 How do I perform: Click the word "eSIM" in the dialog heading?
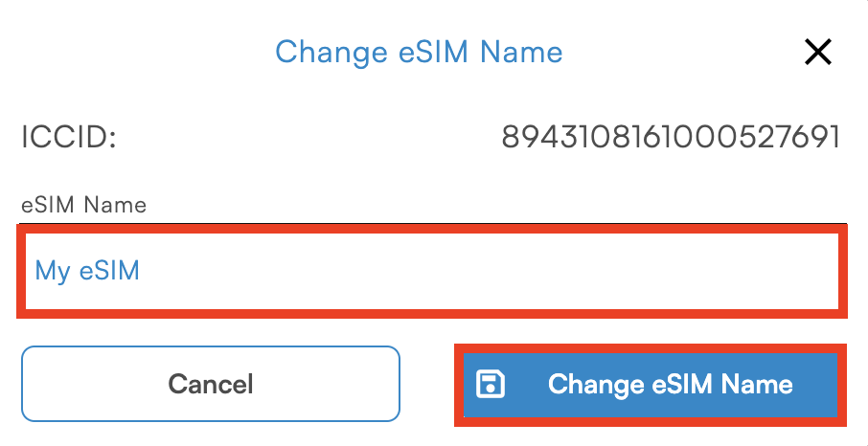[x=433, y=52]
